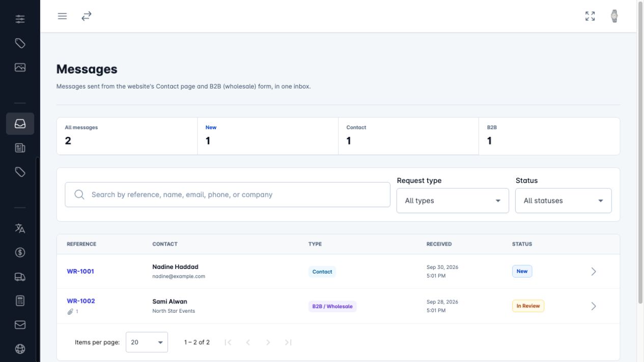Go to first page pagination button
Image resolution: width=644 pixels, height=362 pixels.
[x=228, y=342]
